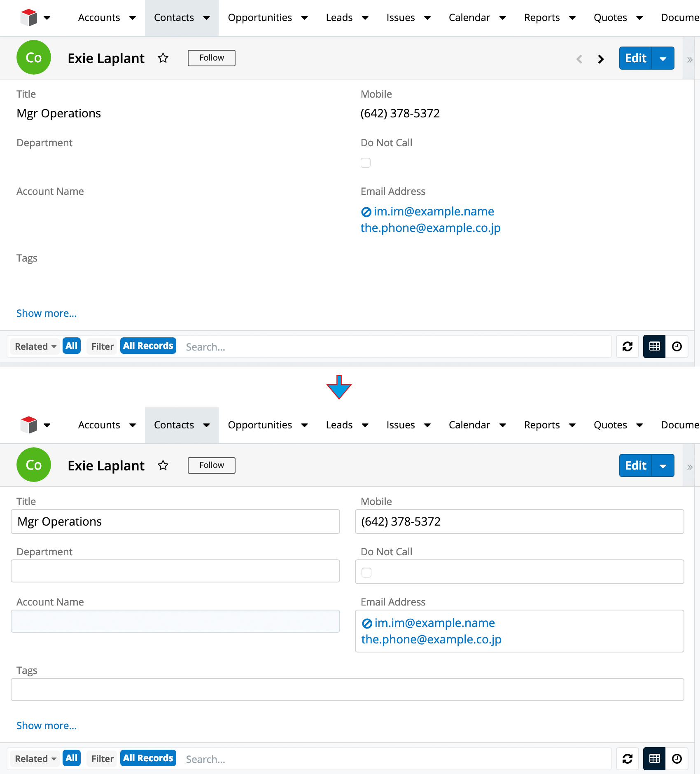This screenshot has height=774, width=700.
Task: Expand Leads dropdown arrow in top navbar
Action: coord(365,18)
